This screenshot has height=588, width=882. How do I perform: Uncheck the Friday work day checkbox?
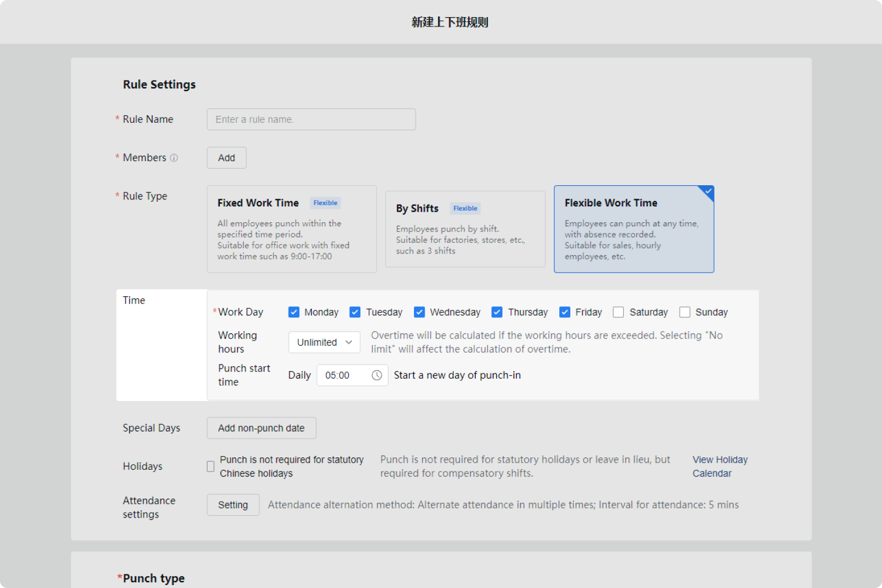565,312
